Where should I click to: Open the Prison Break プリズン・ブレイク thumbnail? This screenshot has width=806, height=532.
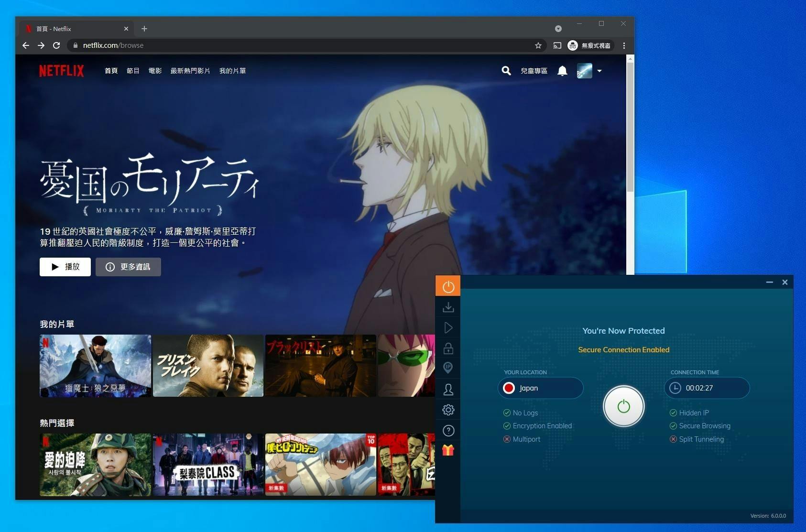[x=208, y=366]
